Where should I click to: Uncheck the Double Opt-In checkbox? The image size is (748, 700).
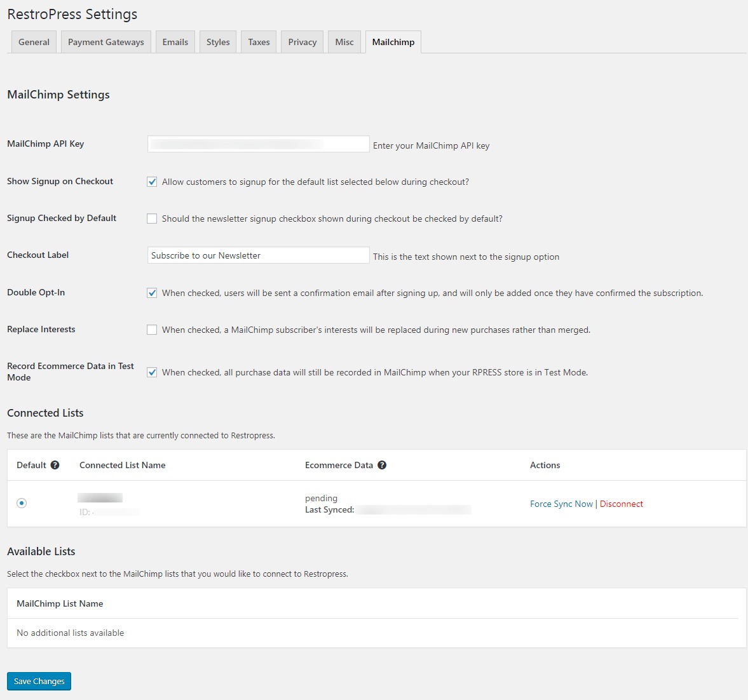coord(152,293)
